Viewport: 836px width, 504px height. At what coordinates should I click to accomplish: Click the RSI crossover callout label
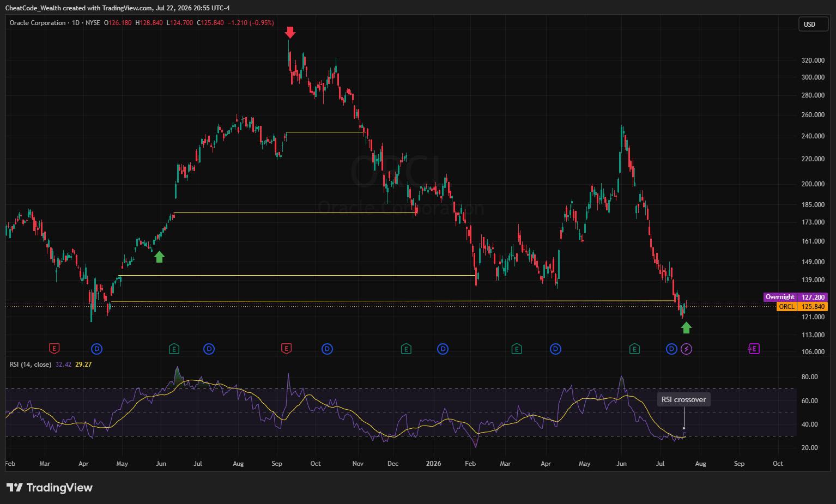(x=683, y=399)
